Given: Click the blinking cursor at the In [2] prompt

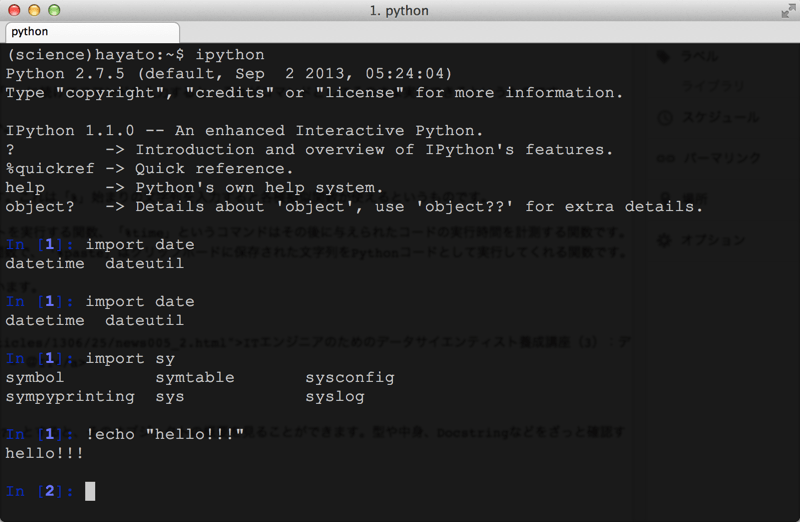Looking at the screenshot, I should 90,491.
